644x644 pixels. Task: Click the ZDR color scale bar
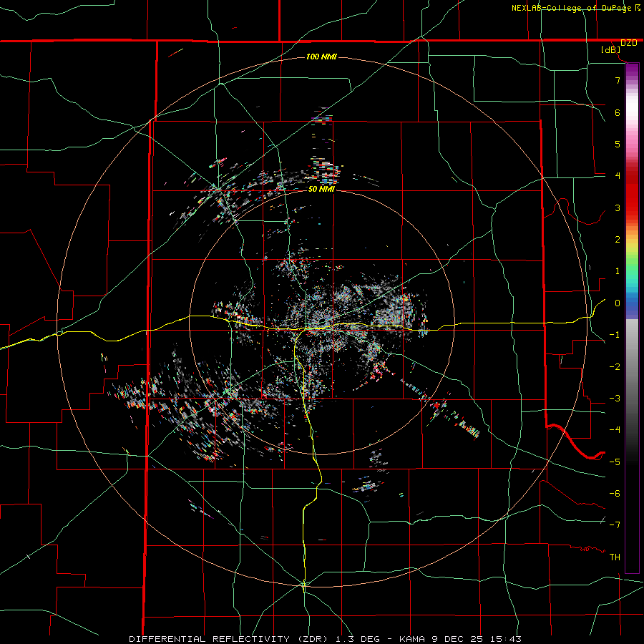coord(632,318)
